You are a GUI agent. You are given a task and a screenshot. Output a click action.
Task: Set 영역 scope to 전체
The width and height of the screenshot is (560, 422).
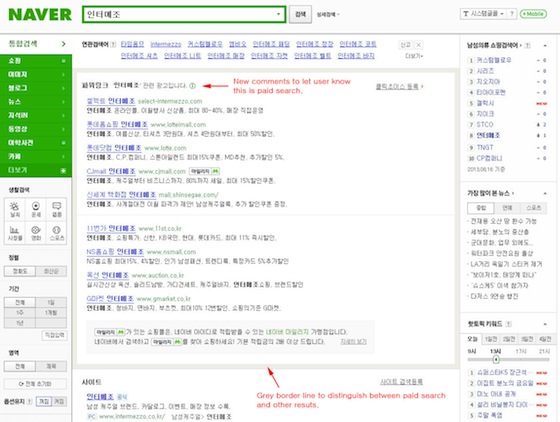tap(20, 366)
